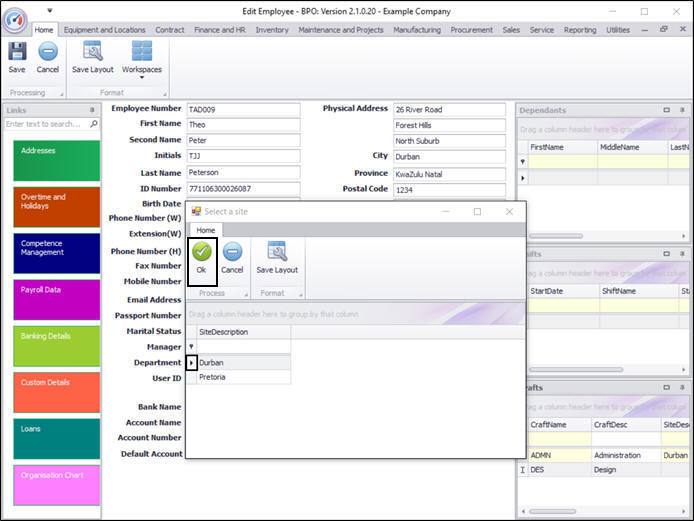Open the Home tab in site dialog
Screen dimensions: 694x521
point(205,230)
